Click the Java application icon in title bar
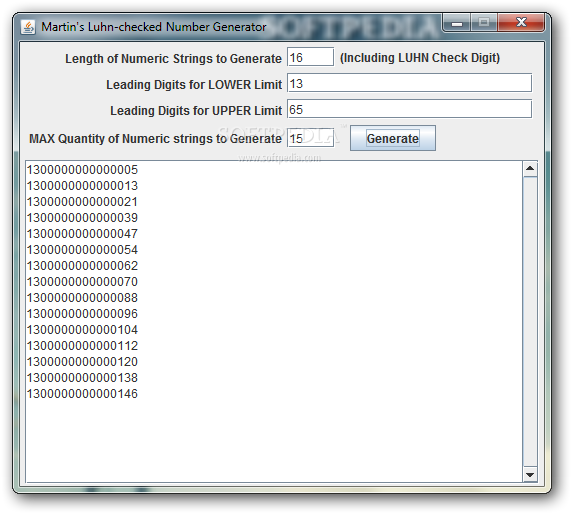572x514 pixels. pos(28,27)
